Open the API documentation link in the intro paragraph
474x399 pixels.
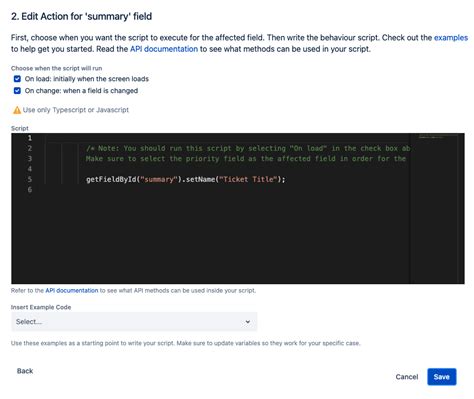[164, 49]
